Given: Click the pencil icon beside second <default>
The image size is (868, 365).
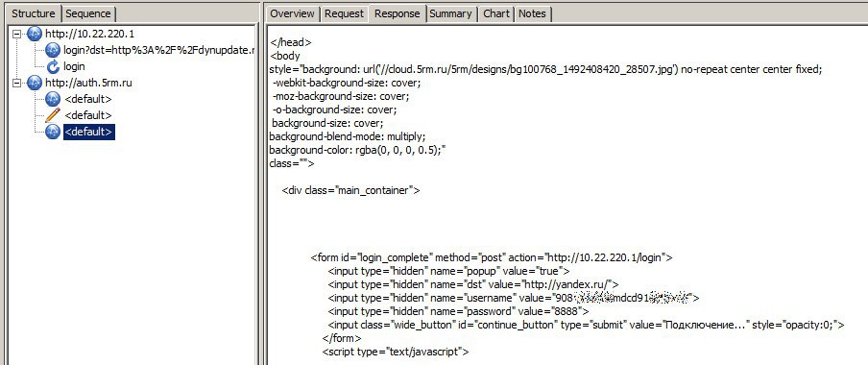Looking at the screenshot, I should (53, 115).
